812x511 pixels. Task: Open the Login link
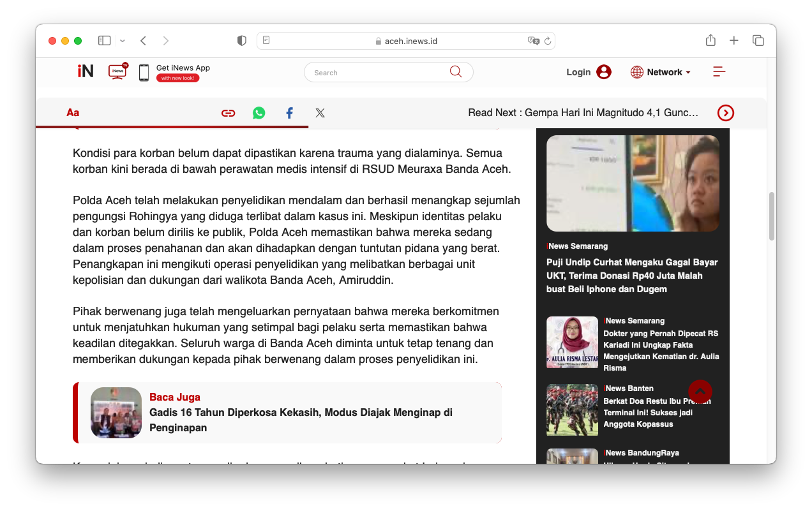(578, 72)
